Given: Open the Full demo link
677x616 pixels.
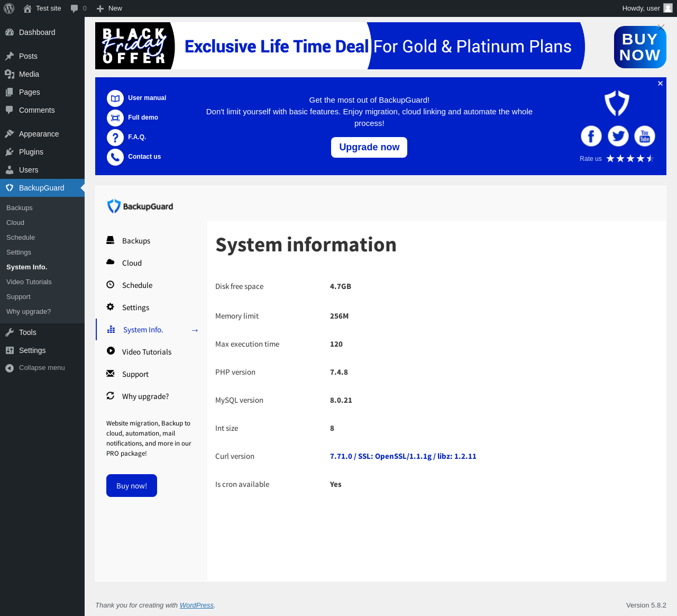Looking at the screenshot, I should pyautogui.click(x=143, y=117).
